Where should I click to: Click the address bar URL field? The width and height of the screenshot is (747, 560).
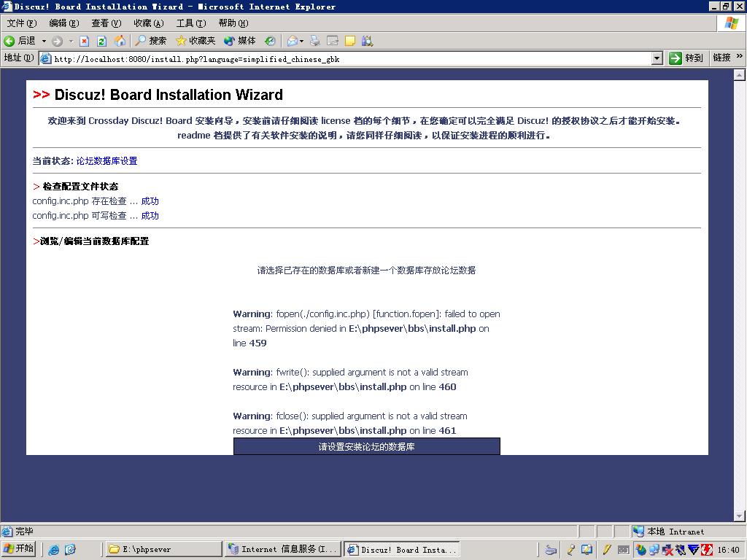pyautogui.click(x=352, y=59)
